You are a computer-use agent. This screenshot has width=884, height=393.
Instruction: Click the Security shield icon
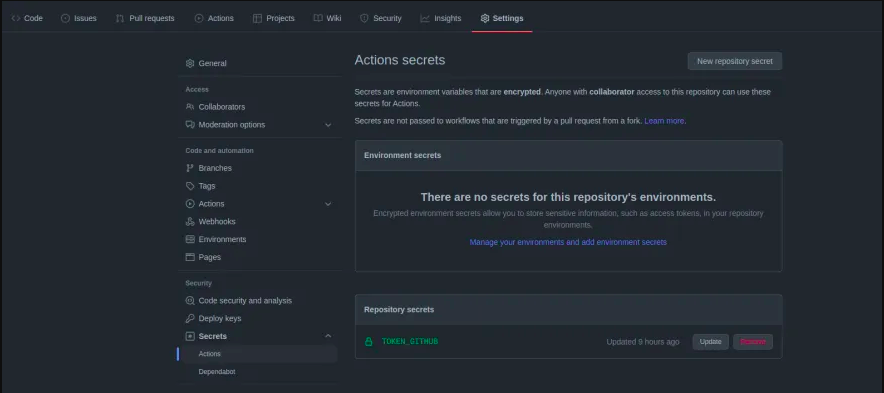(x=364, y=18)
